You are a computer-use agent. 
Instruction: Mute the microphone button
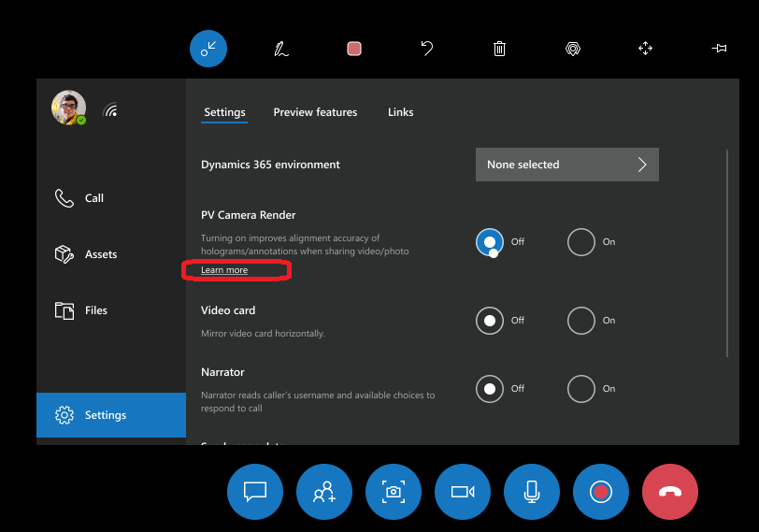(532, 492)
